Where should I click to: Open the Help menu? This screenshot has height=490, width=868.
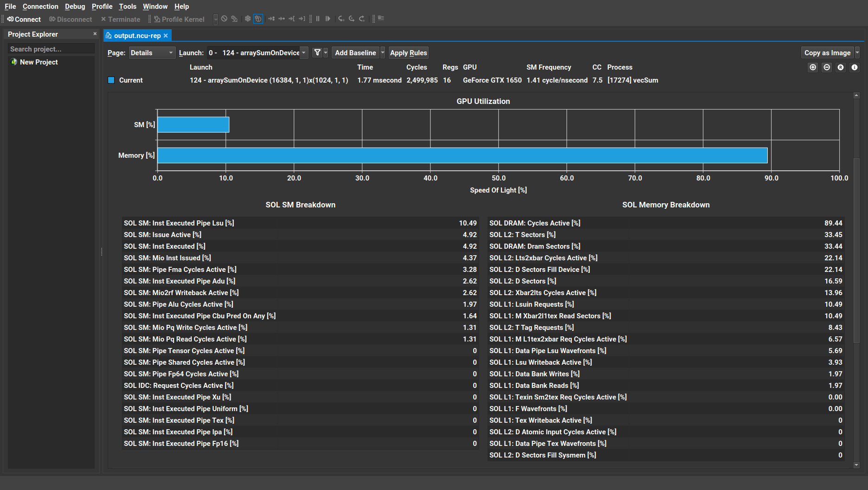[x=181, y=6]
